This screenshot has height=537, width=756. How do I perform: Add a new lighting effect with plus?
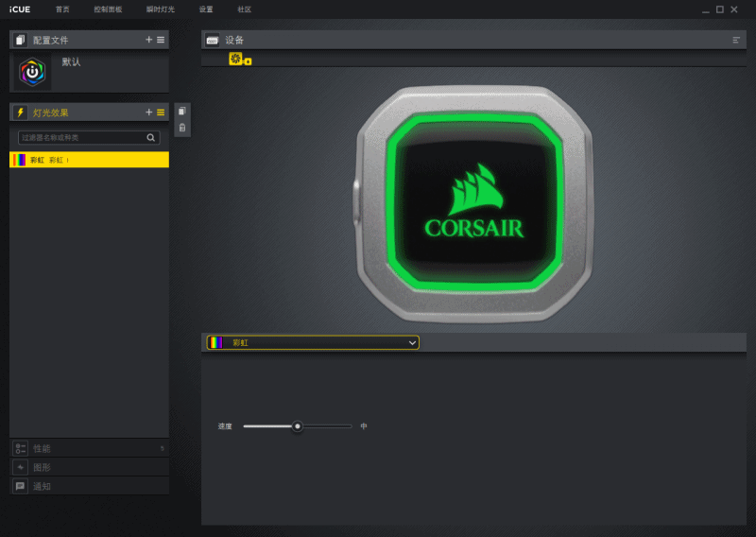click(x=149, y=112)
